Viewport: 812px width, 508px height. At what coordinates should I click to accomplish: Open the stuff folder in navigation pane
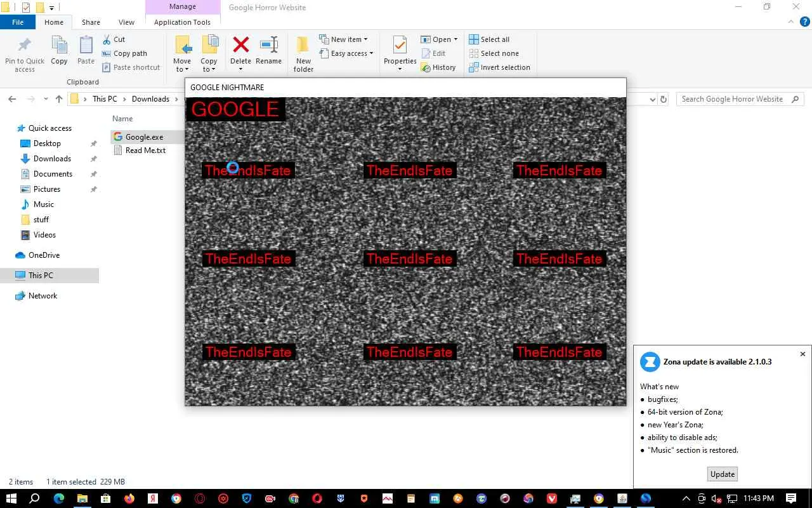[41, 220]
